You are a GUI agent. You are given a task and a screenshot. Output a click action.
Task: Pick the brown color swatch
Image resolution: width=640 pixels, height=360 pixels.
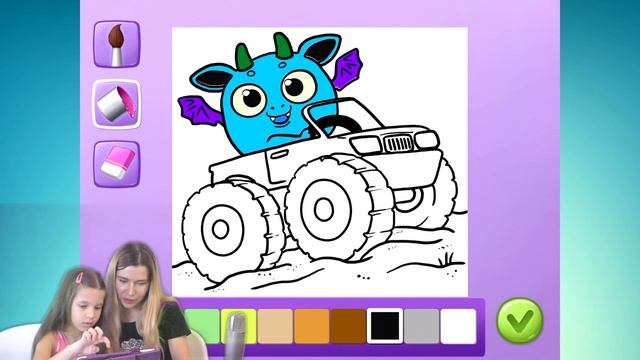point(348,326)
